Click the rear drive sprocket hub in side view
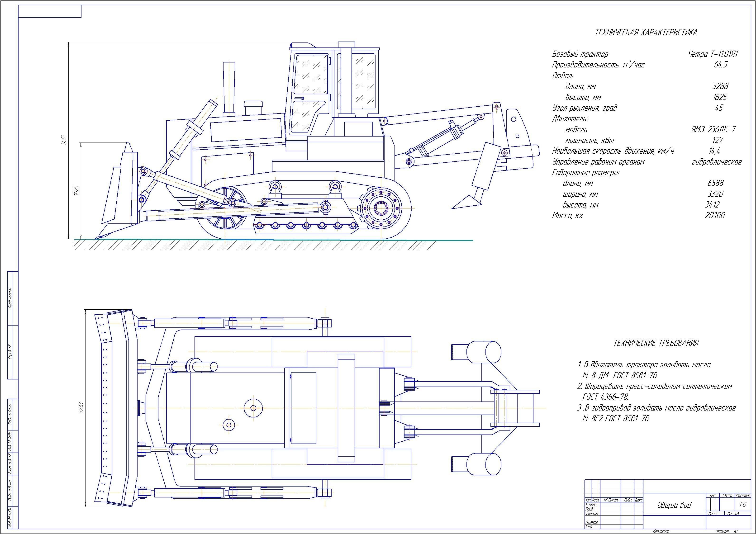Screen dimensions: 756x534 coord(381,208)
